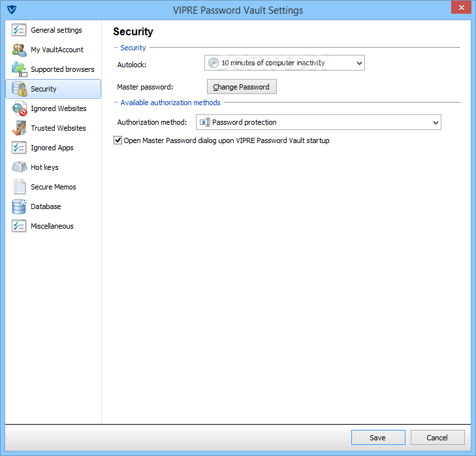
Task: Click the VIPRE shield logo in title bar
Action: [x=12, y=10]
